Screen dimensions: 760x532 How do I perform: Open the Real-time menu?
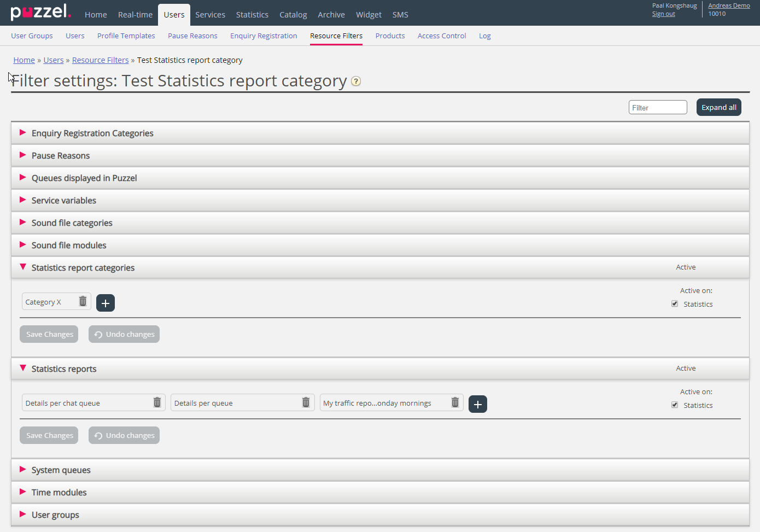click(x=135, y=15)
